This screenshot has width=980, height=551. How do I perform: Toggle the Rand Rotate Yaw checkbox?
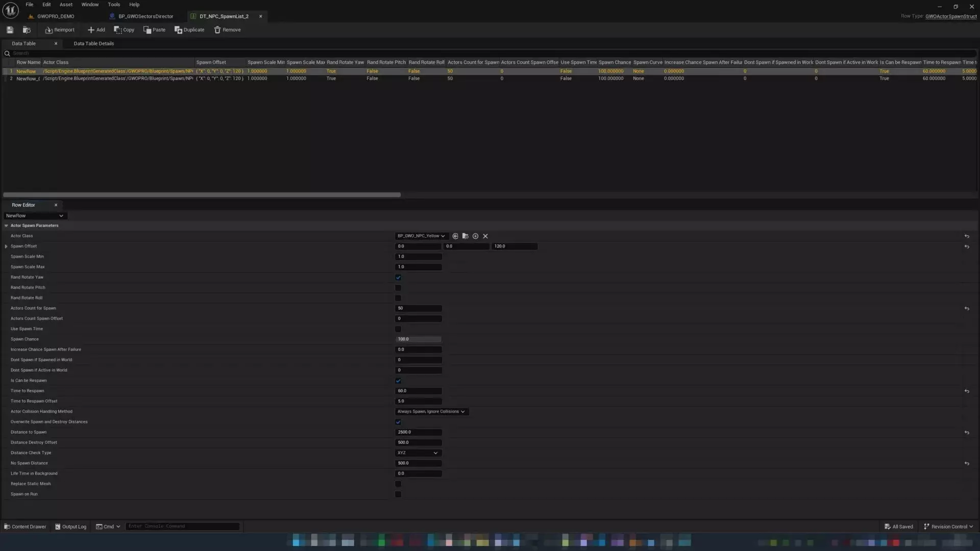[x=398, y=278]
